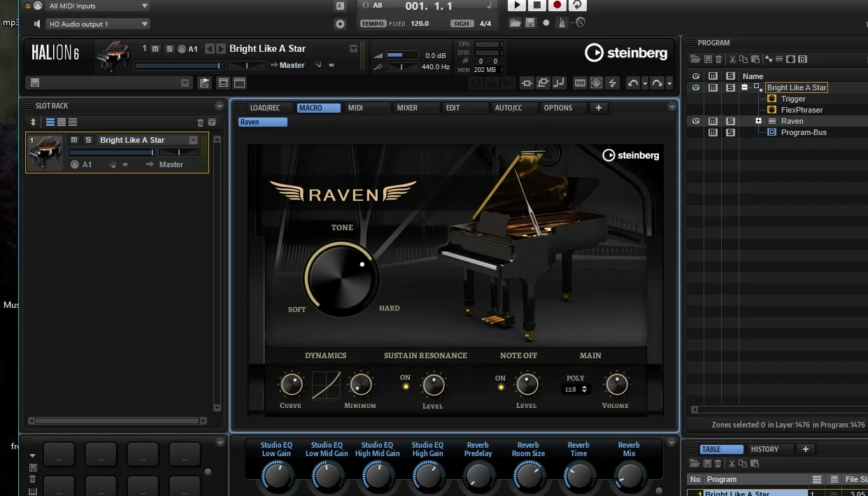Click the transport loop button
868x496 pixels.
tap(577, 5)
